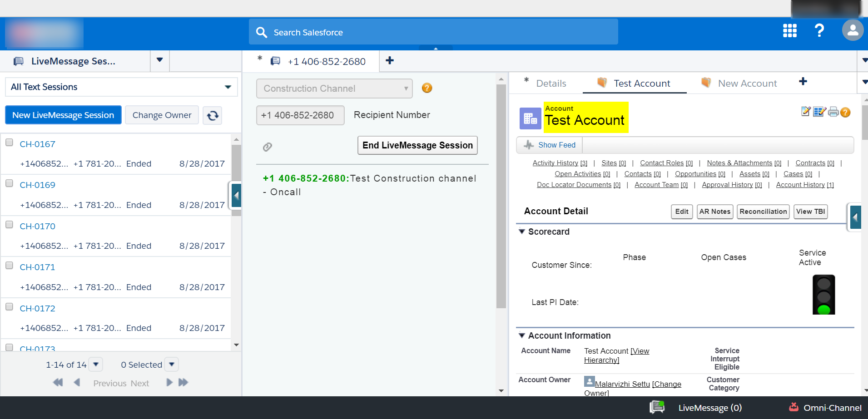Refresh the LiveMessage session list
The width and height of the screenshot is (868, 419).
tap(213, 115)
